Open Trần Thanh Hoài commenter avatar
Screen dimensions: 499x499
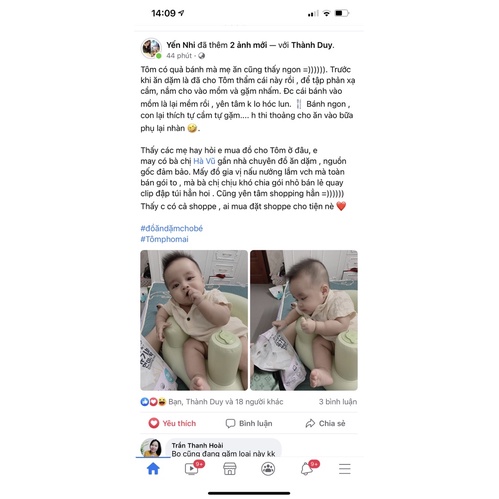[x=151, y=448]
